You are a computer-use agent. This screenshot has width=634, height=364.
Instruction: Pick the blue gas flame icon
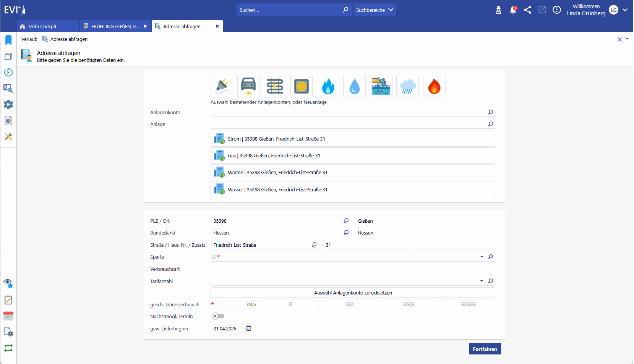pos(328,86)
